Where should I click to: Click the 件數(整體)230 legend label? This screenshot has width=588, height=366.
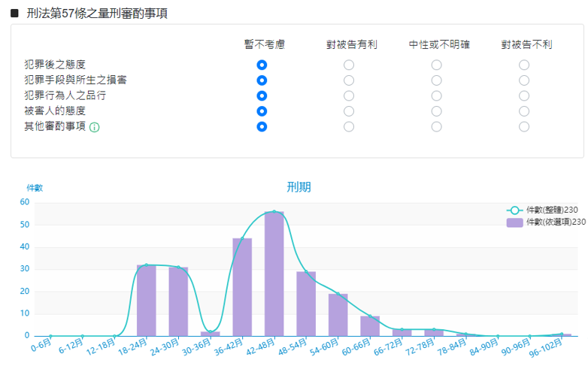tap(552, 210)
